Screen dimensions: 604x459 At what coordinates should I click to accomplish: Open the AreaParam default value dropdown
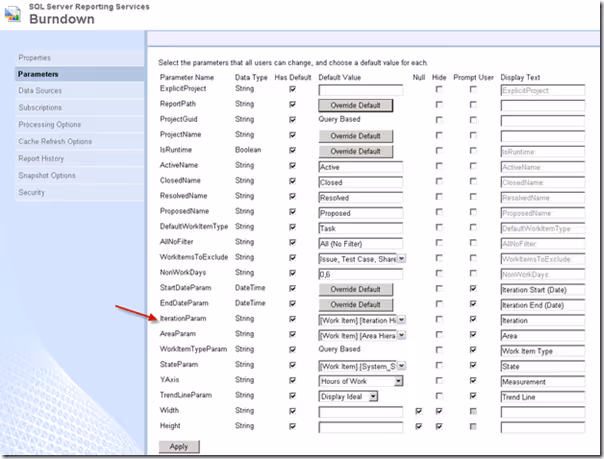[401, 335]
